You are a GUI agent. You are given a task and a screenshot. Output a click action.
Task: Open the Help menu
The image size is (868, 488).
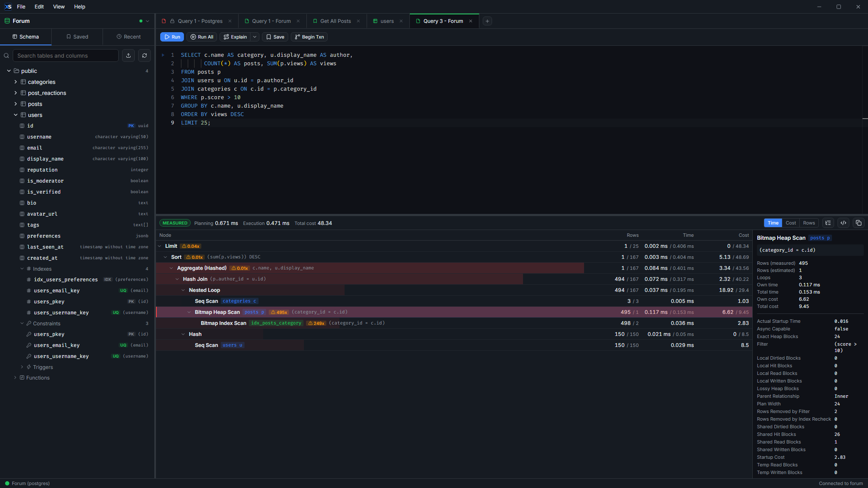[x=80, y=7]
